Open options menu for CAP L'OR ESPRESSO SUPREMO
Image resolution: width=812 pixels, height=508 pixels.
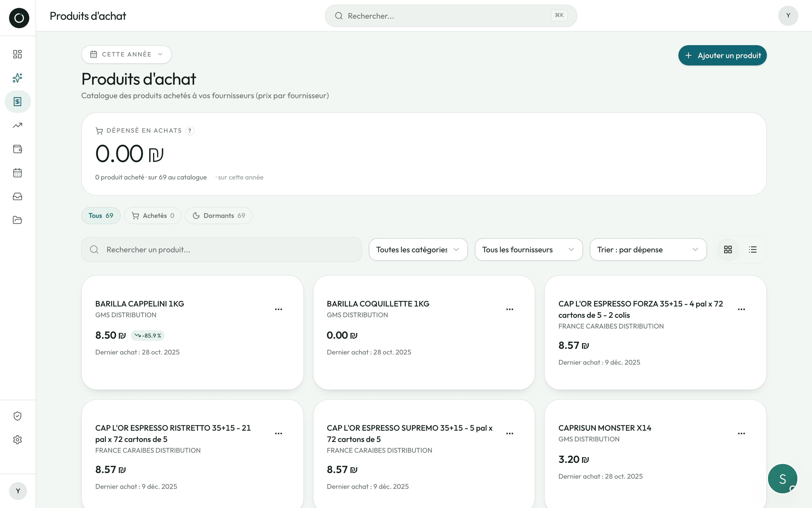510,433
